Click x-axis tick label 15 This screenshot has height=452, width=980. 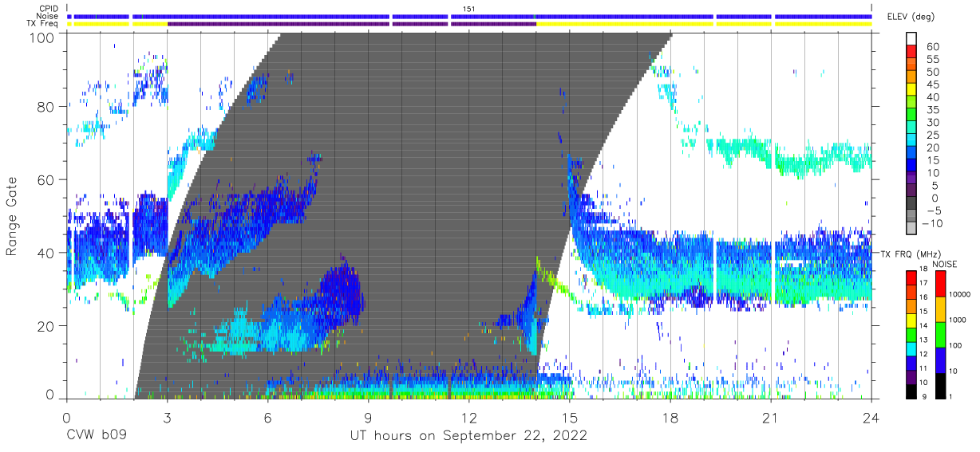(x=570, y=417)
